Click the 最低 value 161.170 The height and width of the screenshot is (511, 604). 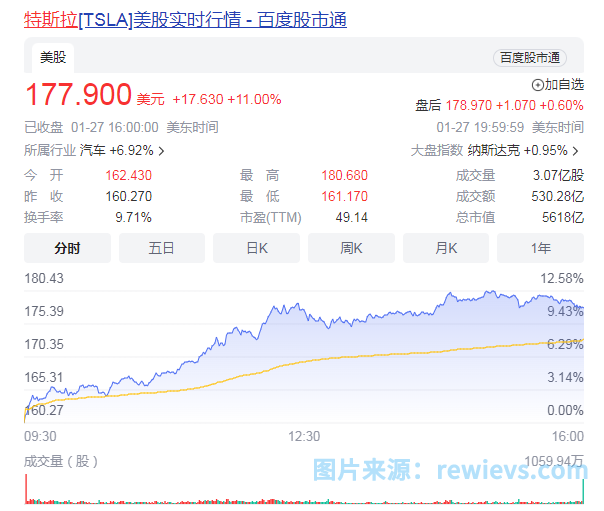coord(345,196)
